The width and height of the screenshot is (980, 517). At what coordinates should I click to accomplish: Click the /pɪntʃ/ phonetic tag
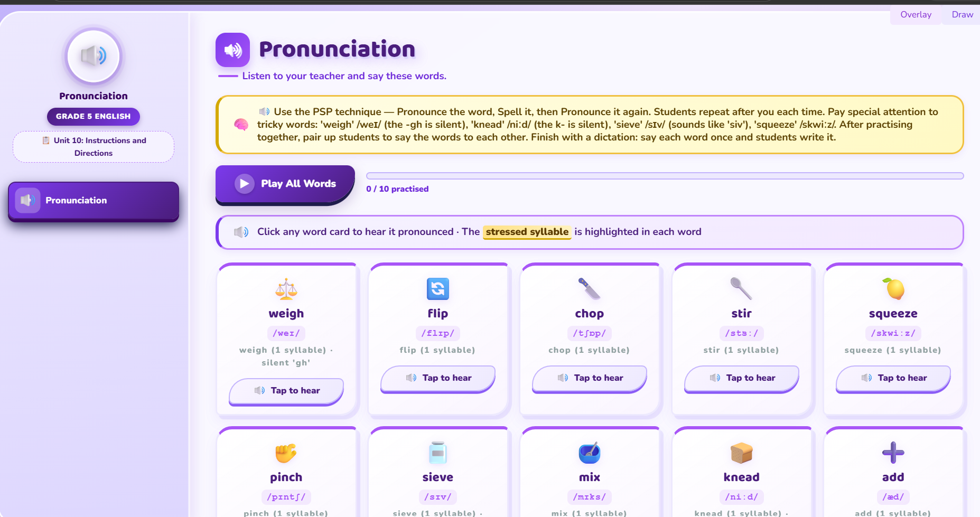(286, 497)
